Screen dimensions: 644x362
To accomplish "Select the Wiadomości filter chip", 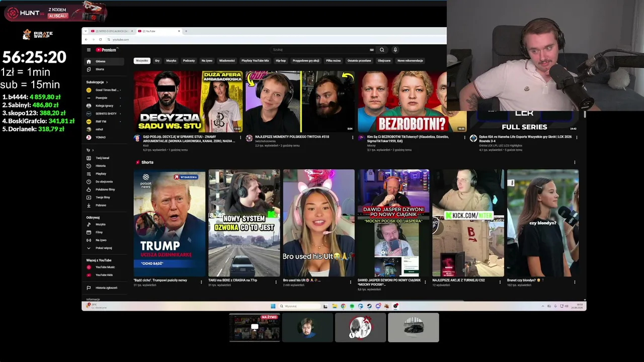I will point(227,61).
